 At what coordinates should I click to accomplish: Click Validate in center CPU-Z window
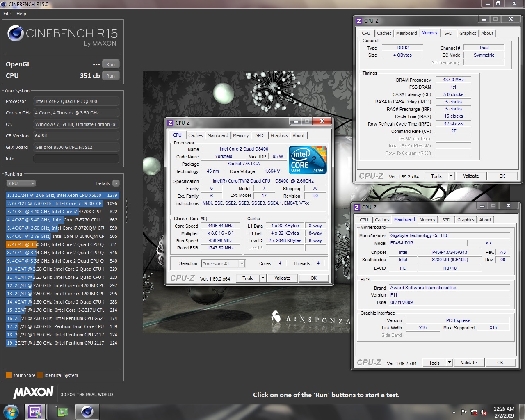[x=282, y=278]
